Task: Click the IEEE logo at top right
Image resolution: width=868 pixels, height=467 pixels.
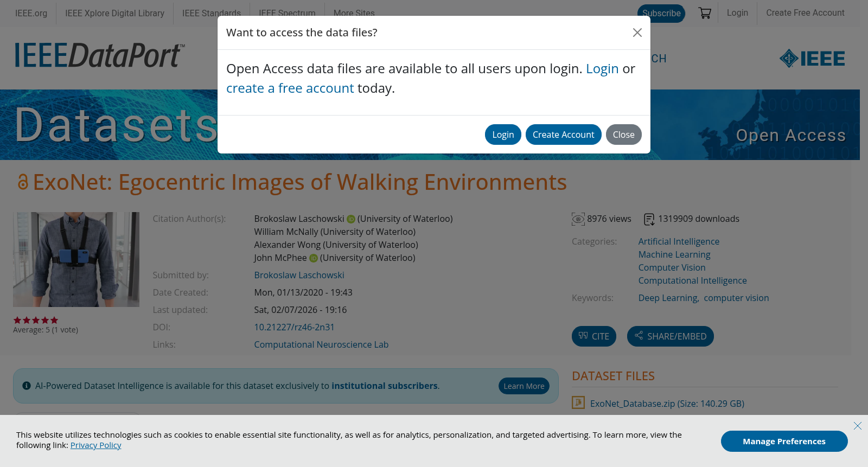Action: coord(812,58)
